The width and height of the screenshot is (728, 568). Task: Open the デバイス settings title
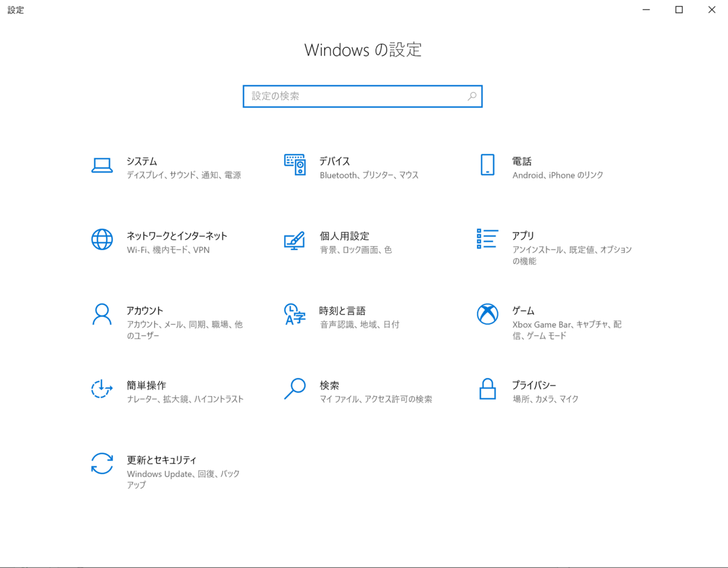coord(335,161)
